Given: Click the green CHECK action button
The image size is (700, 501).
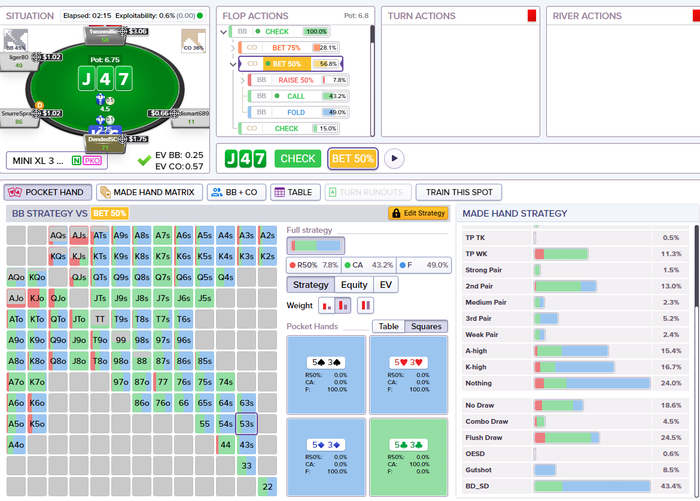Looking at the screenshot, I should click(x=297, y=159).
